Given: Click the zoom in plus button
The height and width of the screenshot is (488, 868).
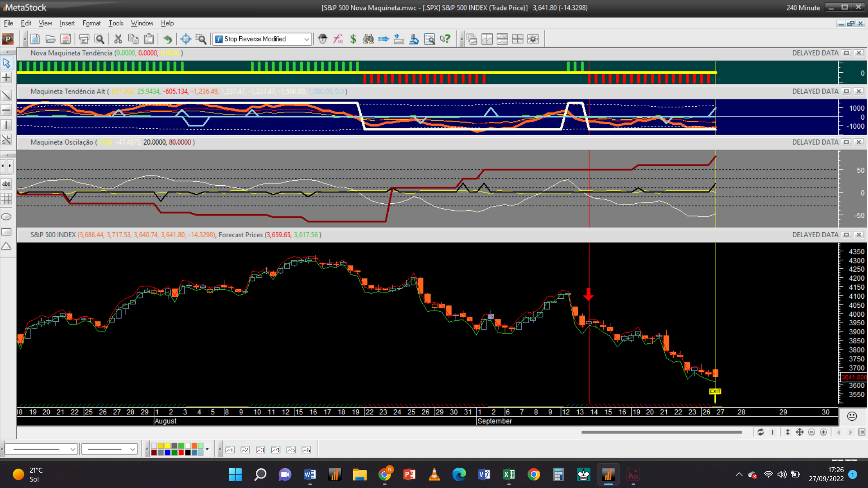Looking at the screenshot, I should click(x=824, y=432).
